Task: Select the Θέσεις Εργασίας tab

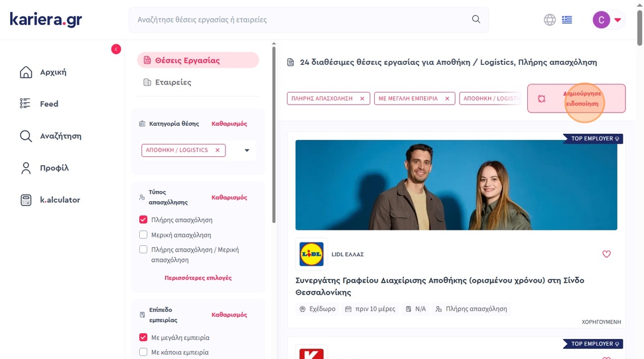Action: pyautogui.click(x=198, y=60)
